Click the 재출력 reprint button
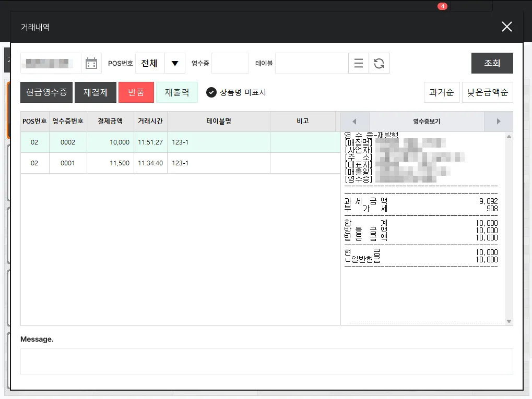532x399 pixels. (x=177, y=92)
